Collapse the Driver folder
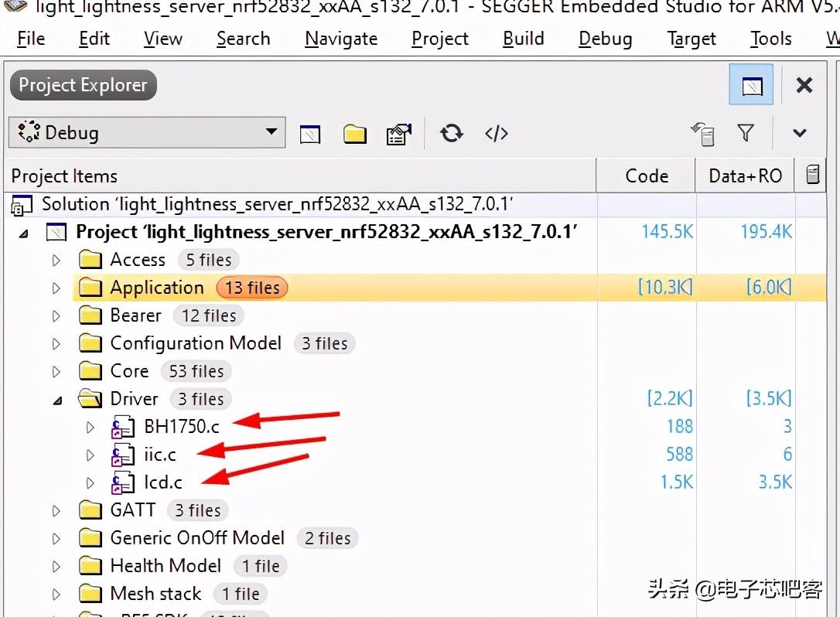Viewport: 840px width, 617px height. point(57,400)
